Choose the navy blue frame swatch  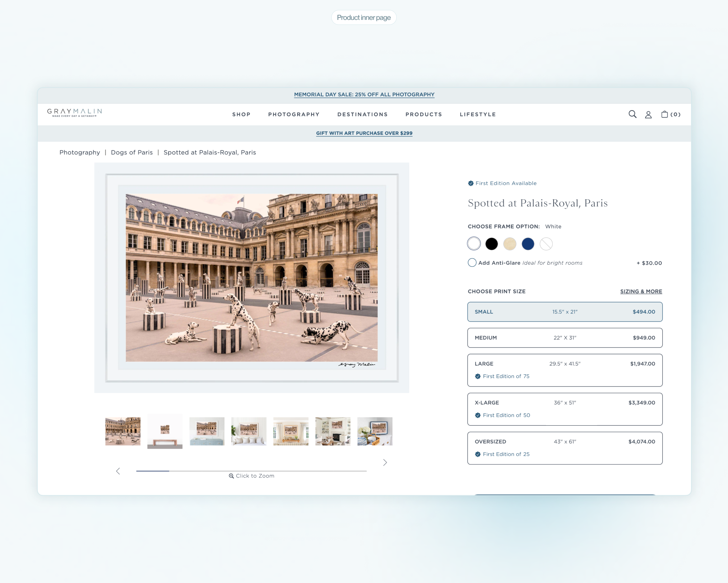click(528, 244)
